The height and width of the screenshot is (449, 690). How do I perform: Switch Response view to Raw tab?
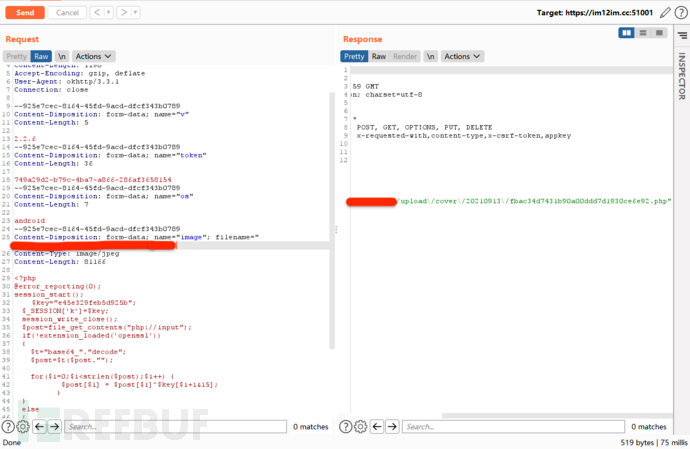coord(378,56)
